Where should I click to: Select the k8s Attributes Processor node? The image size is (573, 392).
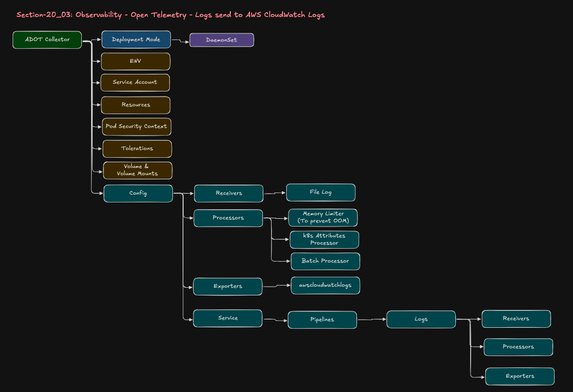pyautogui.click(x=324, y=239)
